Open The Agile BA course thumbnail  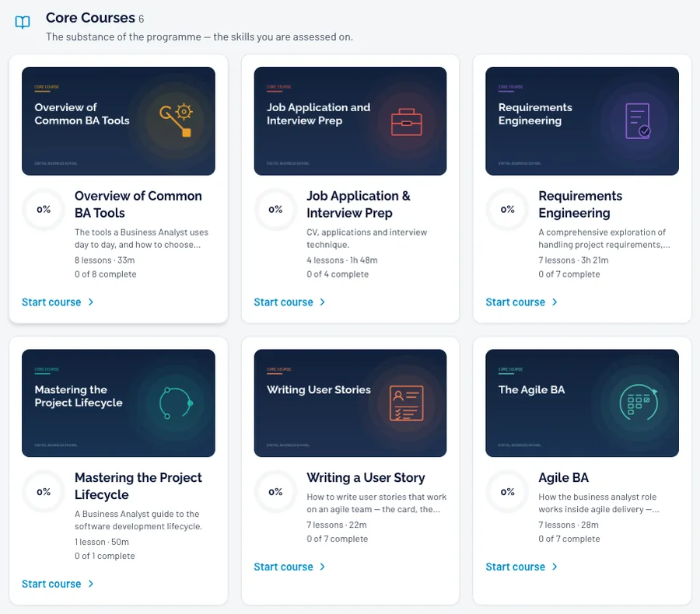pyautogui.click(x=582, y=403)
